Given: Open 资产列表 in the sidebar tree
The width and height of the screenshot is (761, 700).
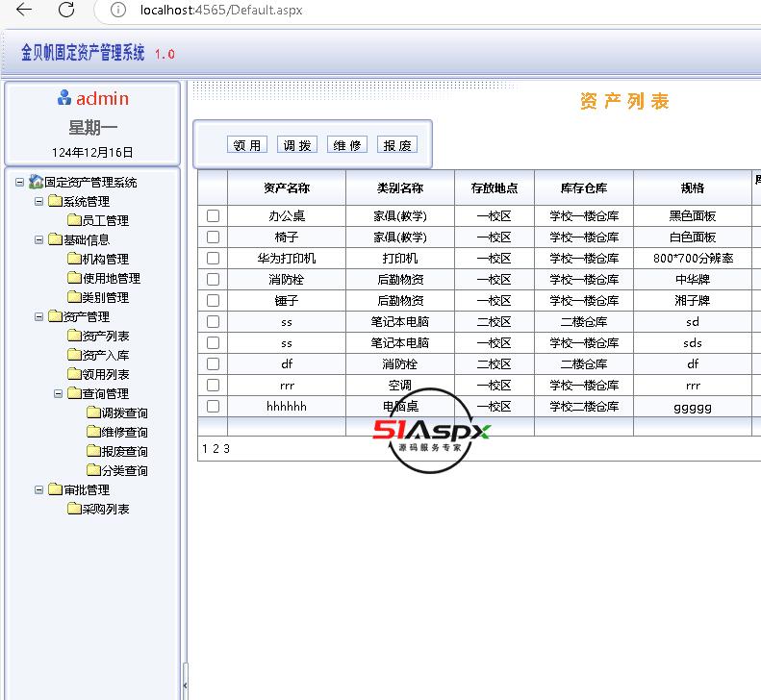Looking at the screenshot, I should click(x=106, y=336).
